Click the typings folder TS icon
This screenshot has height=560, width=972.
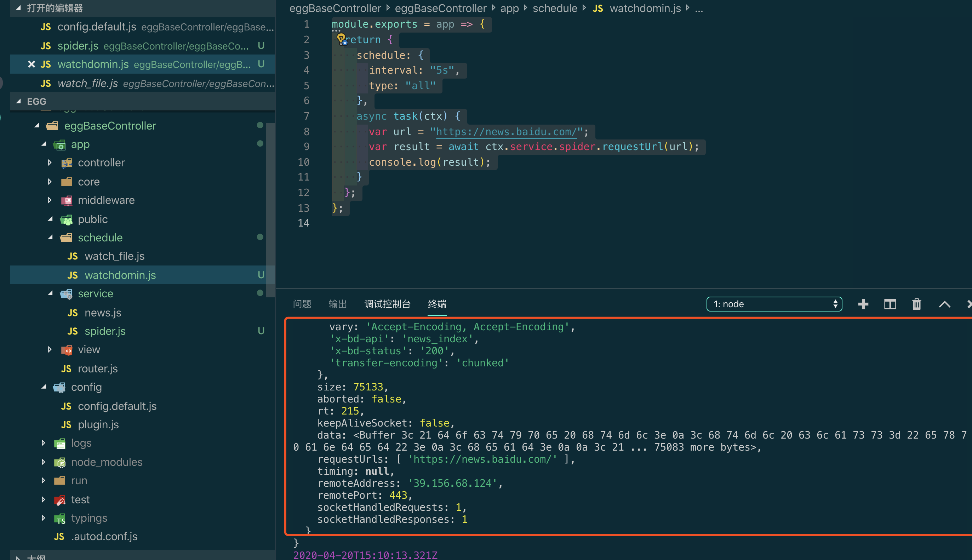pos(59,519)
